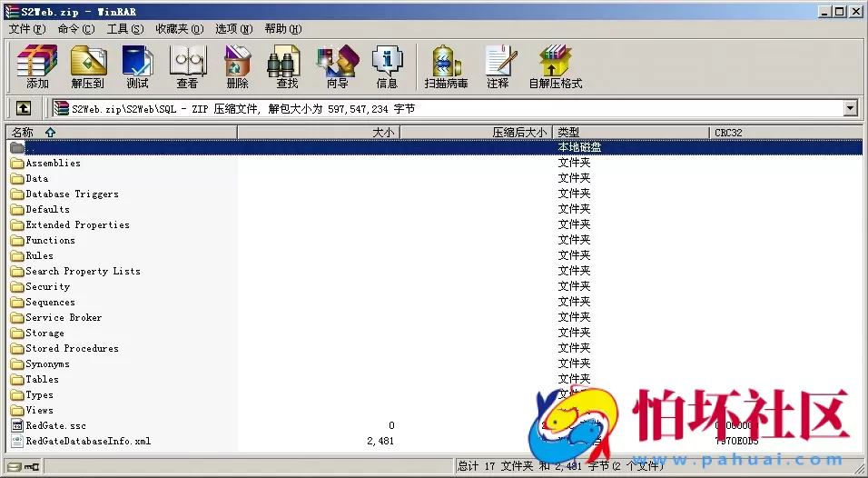Open the Commands (命令) menu
The height and width of the screenshot is (478, 868).
(76, 29)
